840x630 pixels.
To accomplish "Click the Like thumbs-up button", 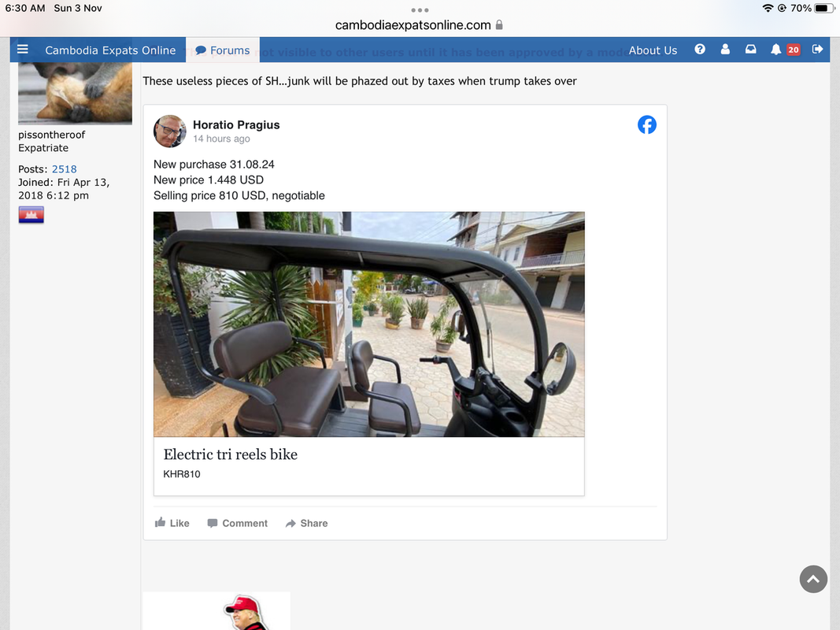I will click(x=172, y=523).
